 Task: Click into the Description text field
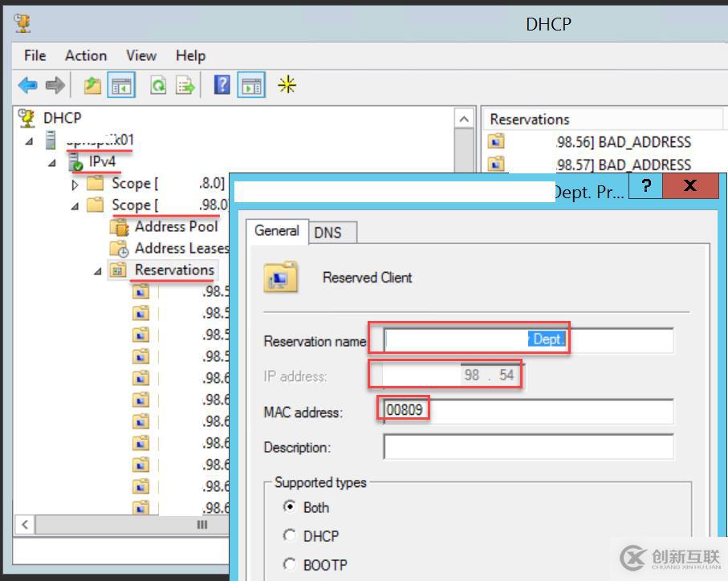528,447
